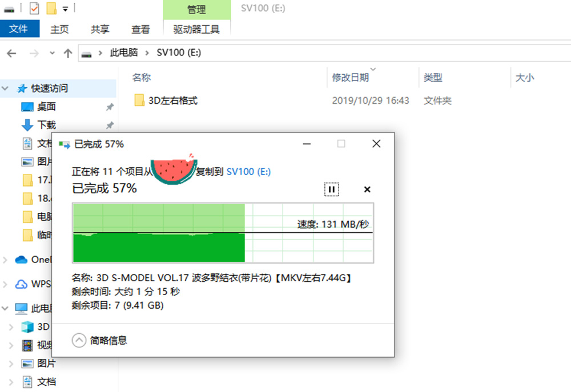Cancel the copy with the small X

coord(367,189)
